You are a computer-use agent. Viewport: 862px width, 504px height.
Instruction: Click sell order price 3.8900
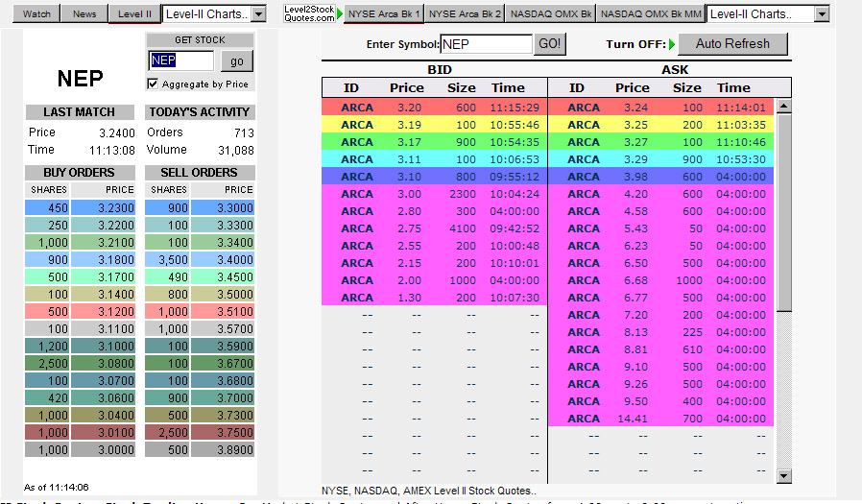pos(224,449)
